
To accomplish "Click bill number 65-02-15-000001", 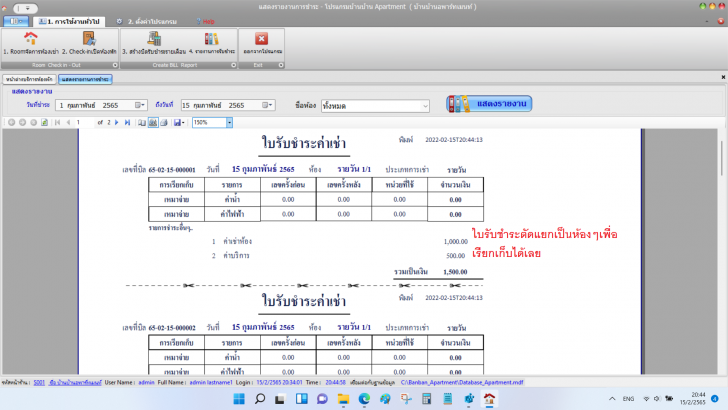I will coord(172,170).
